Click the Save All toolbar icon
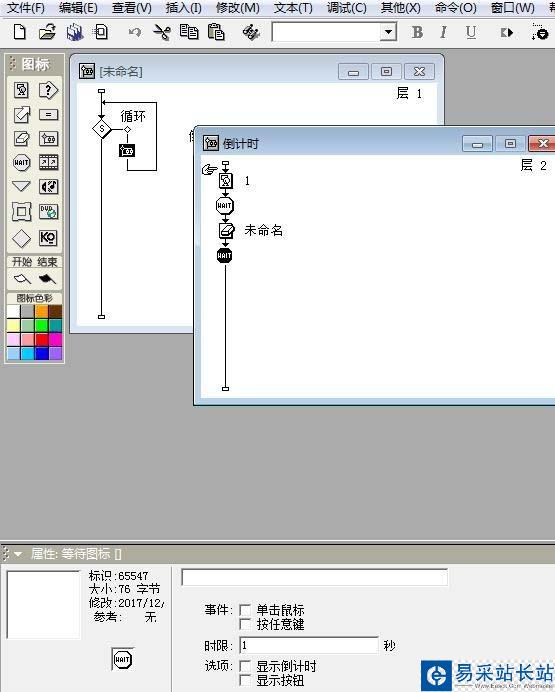Image resolution: width=555 pixels, height=692 pixels. point(75,32)
